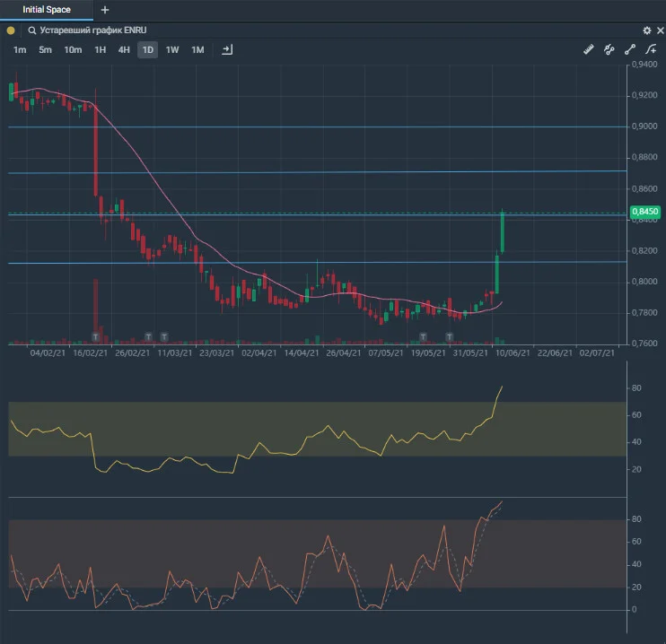Select the 10m timeframe
This screenshot has height=644, width=666.
click(73, 49)
